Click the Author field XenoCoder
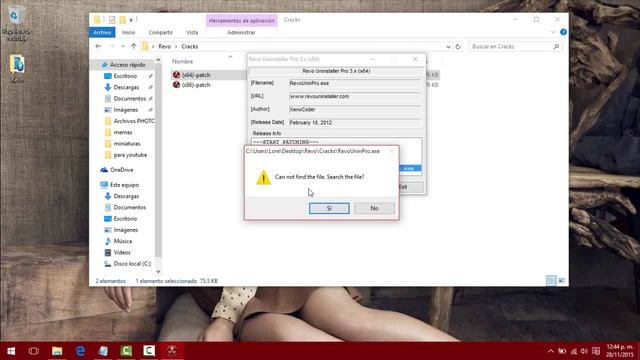 [355, 109]
